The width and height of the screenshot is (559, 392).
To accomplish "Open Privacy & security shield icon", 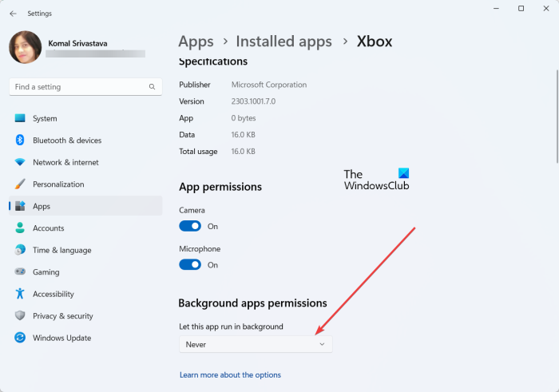I will (x=20, y=316).
